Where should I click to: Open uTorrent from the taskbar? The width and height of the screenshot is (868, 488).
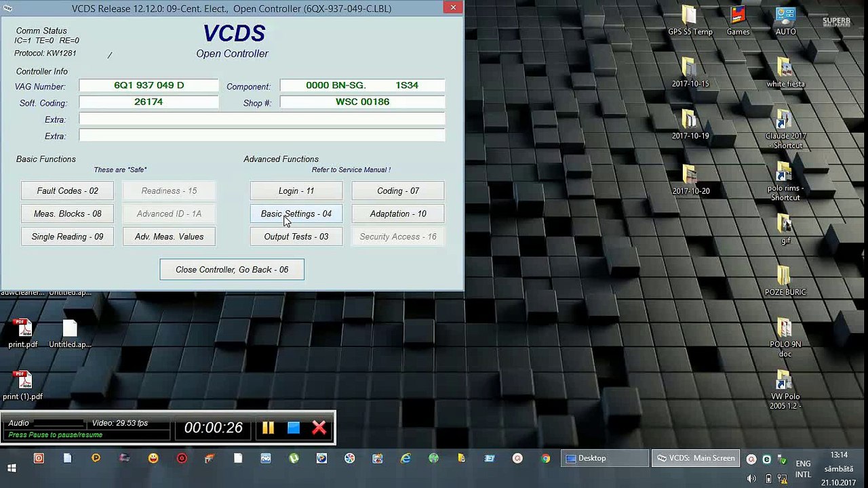tap(294, 458)
